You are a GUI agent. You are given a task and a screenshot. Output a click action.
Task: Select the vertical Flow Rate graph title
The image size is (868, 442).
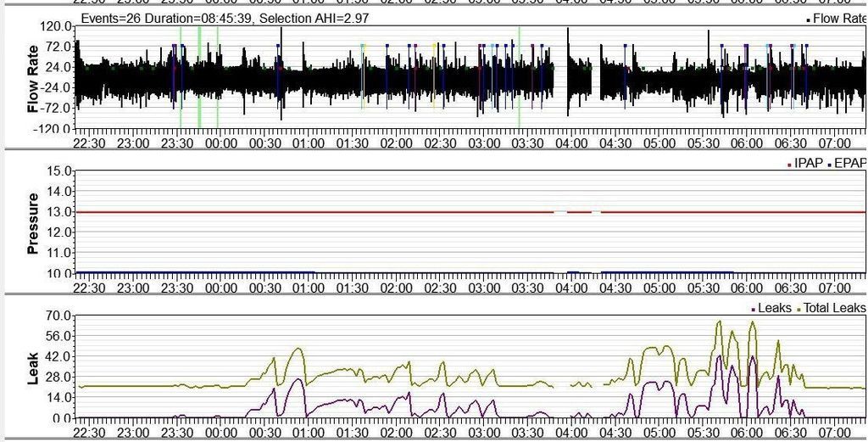[34, 77]
